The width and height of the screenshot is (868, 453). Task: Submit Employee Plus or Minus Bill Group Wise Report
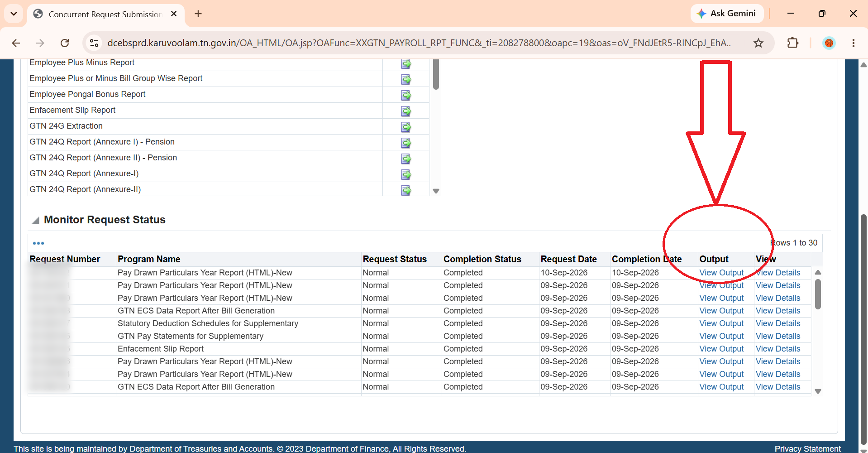pyautogui.click(x=406, y=79)
